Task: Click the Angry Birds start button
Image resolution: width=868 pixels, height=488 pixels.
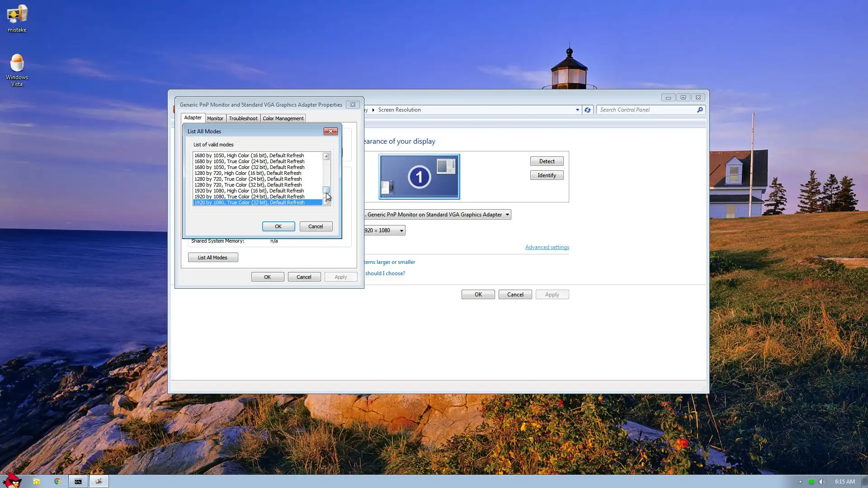Action: click(x=12, y=481)
